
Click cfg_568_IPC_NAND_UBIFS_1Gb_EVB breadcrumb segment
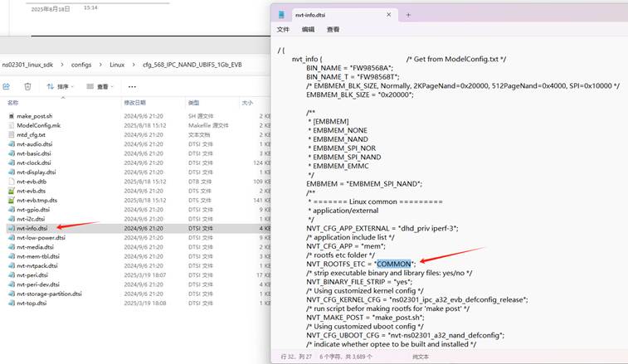(192, 65)
